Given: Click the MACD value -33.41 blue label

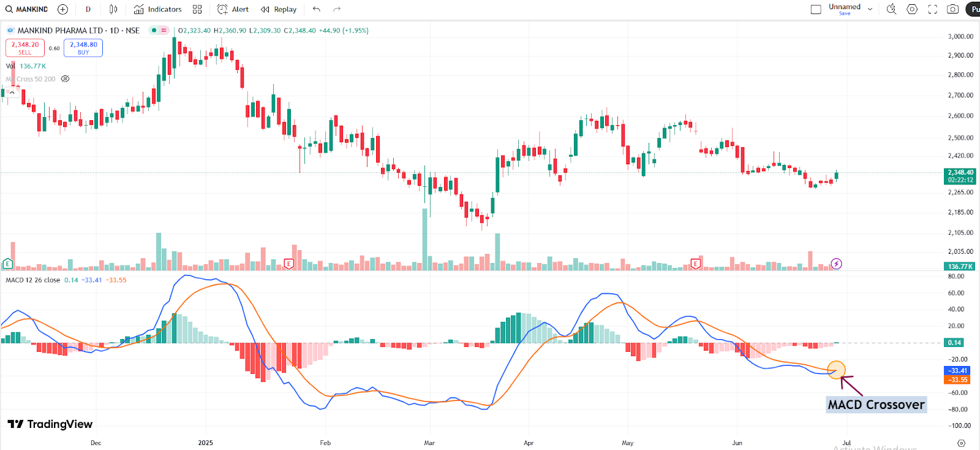Looking at the screenshot, I should pyautogui.click(x=957, y=370).
